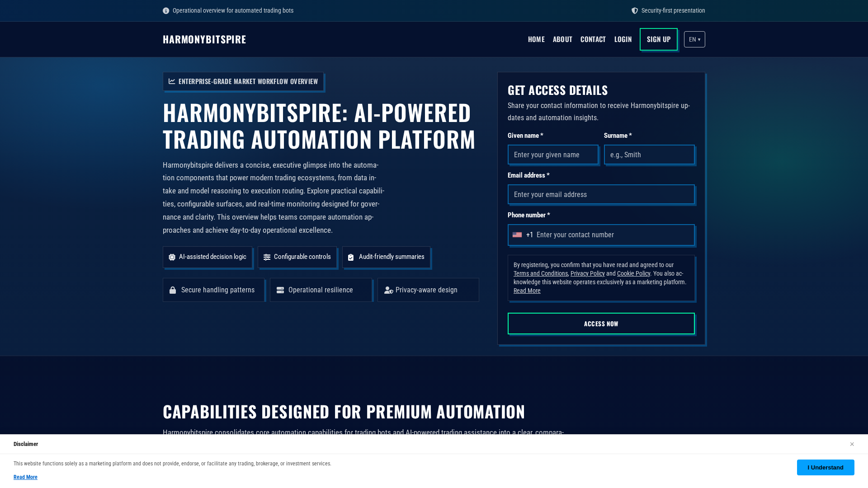
Task: Click the clipboard icon for Audit-friendly summaries
Action: (351, 257)
